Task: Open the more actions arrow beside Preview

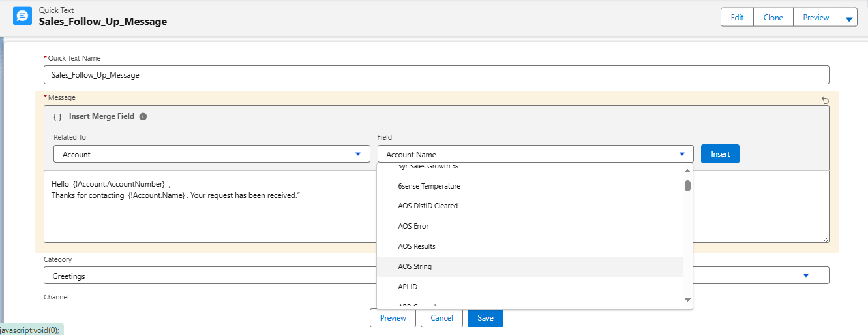Action: [x=848, y=18]
